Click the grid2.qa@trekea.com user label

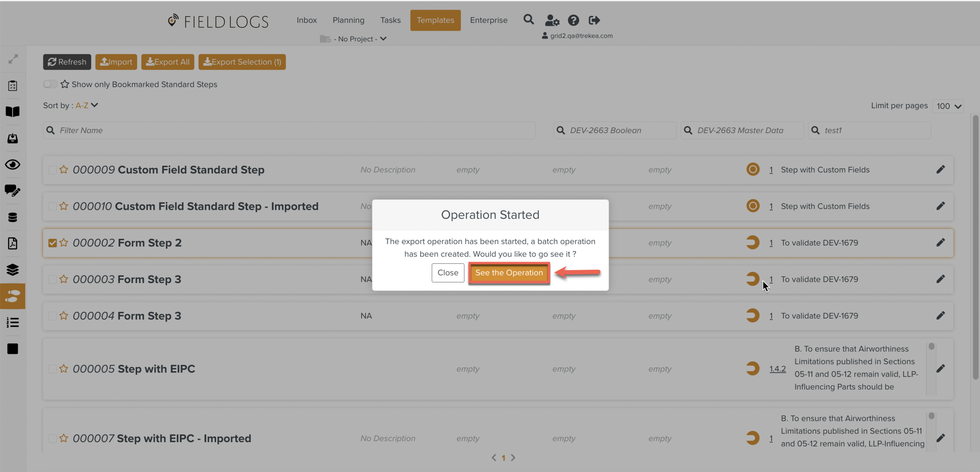click(577, 36)
